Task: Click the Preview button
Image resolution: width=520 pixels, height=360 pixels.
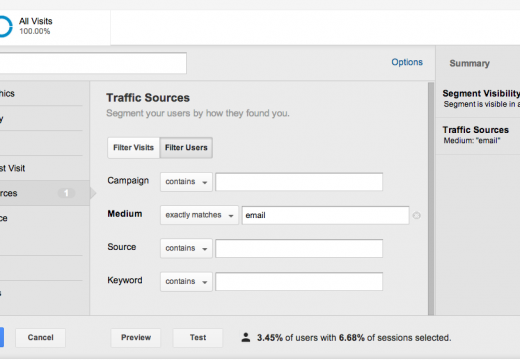Action: [136, 338]
